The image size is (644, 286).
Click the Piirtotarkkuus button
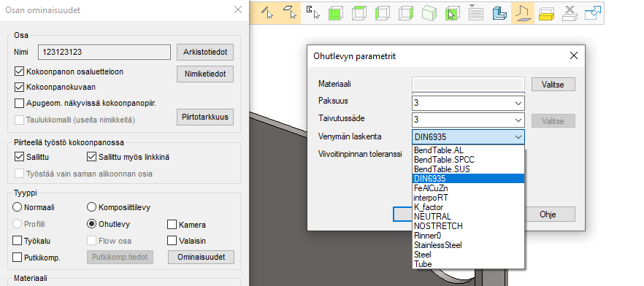[205, 117]
